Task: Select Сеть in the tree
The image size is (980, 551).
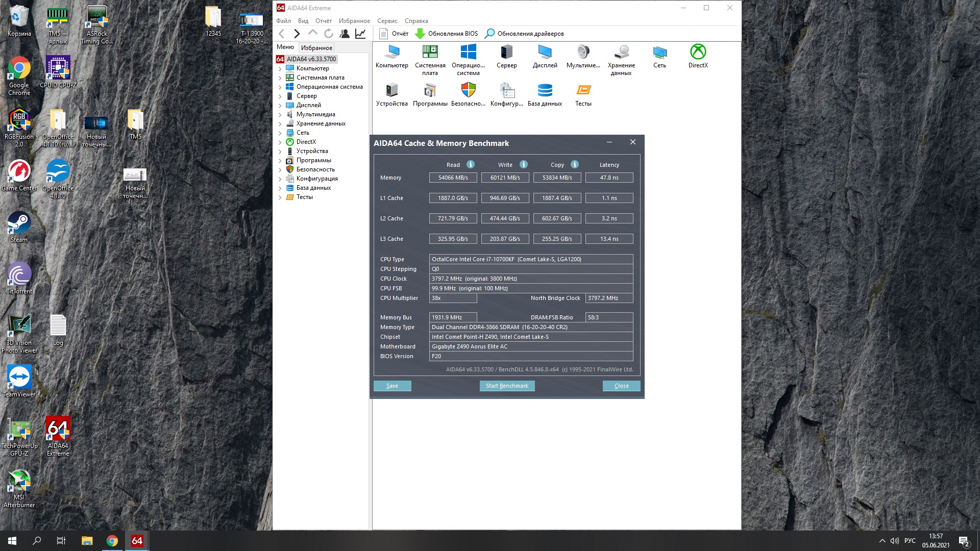Action: 303,133
